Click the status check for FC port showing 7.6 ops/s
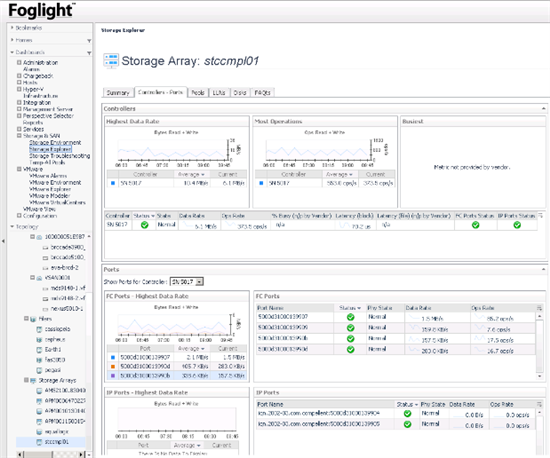 coord(350,328)
